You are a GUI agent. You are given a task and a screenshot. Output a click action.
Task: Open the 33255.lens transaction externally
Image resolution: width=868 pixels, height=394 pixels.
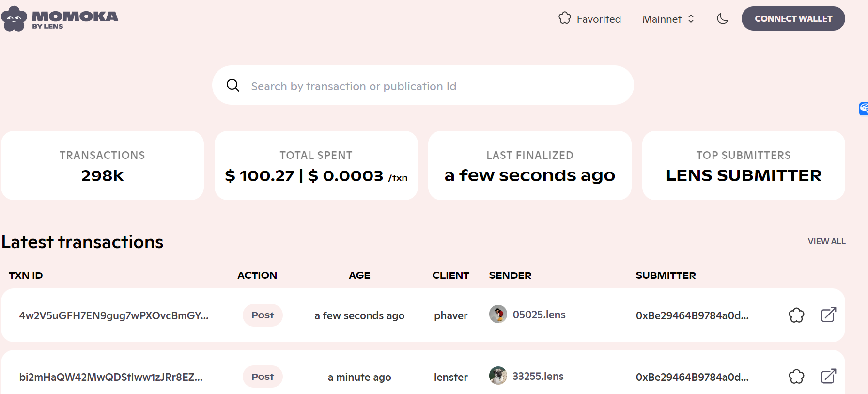(x=828, y=377)
